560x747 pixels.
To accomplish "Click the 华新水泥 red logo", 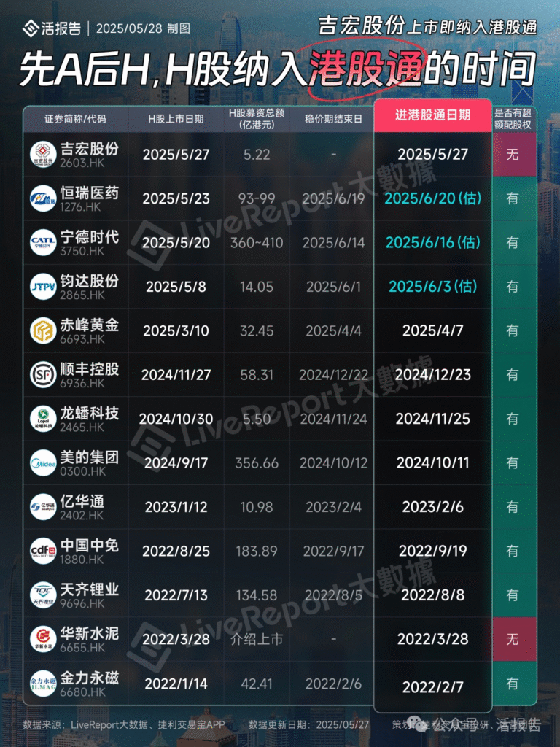I will pyautogui.click(x=43, y=638).
